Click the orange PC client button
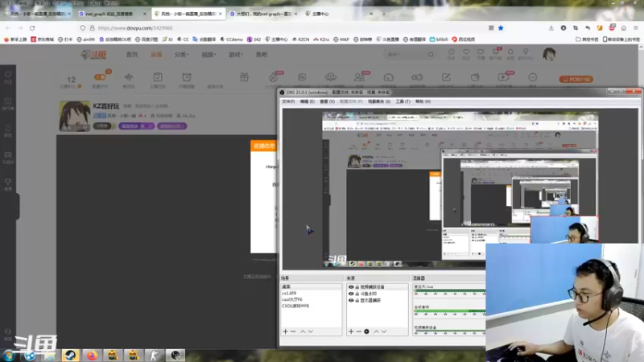644x362 pixels. pyautogui.click(x=576, y=79)
